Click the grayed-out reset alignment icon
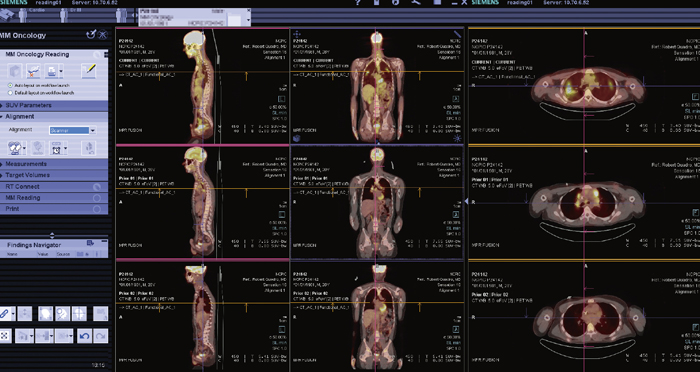700x372 pixels. pos(89,148)
